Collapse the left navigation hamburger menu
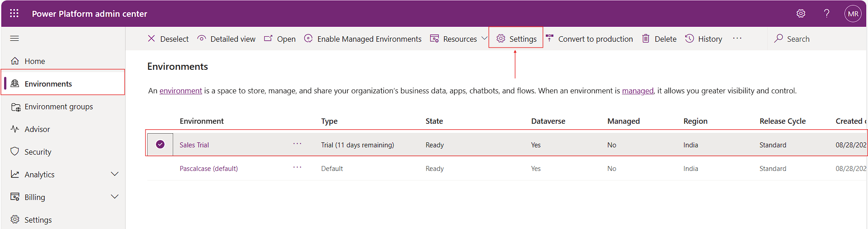The width and height of the screenshot is (868, 229). pyautogui.click(x=15, y=39)
